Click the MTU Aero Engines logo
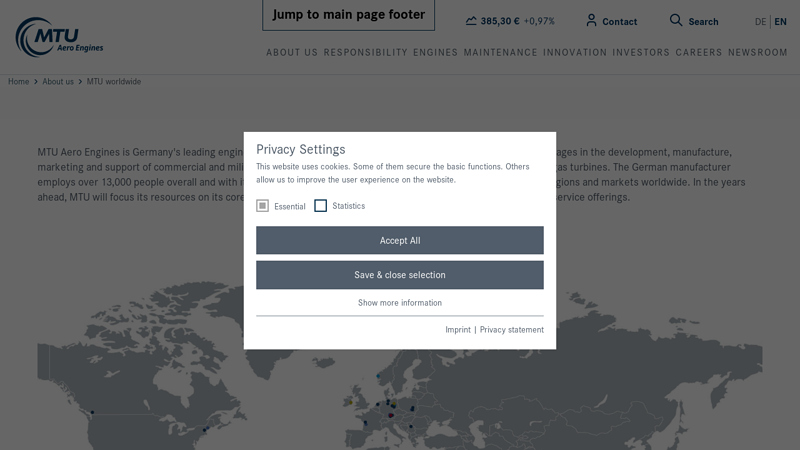Viewport: 800px width, 450px height. click(x=58, y=37)
